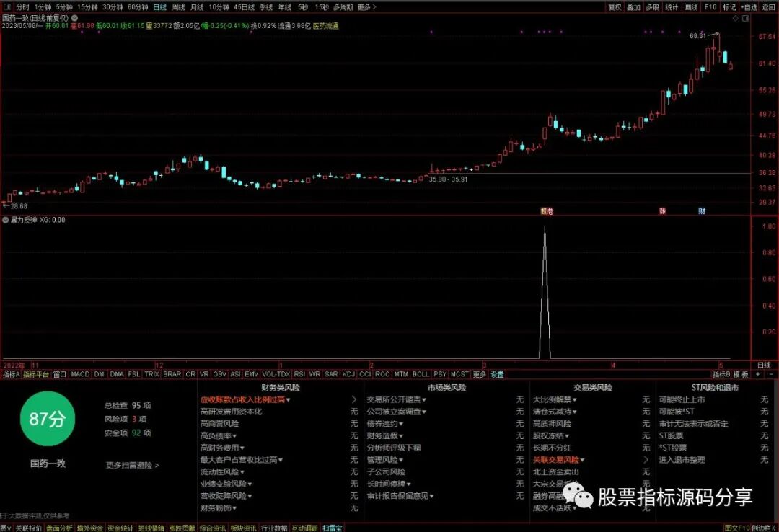
Task: Click the 财 event marker under the chart
Action: click(x=702, y=211)
